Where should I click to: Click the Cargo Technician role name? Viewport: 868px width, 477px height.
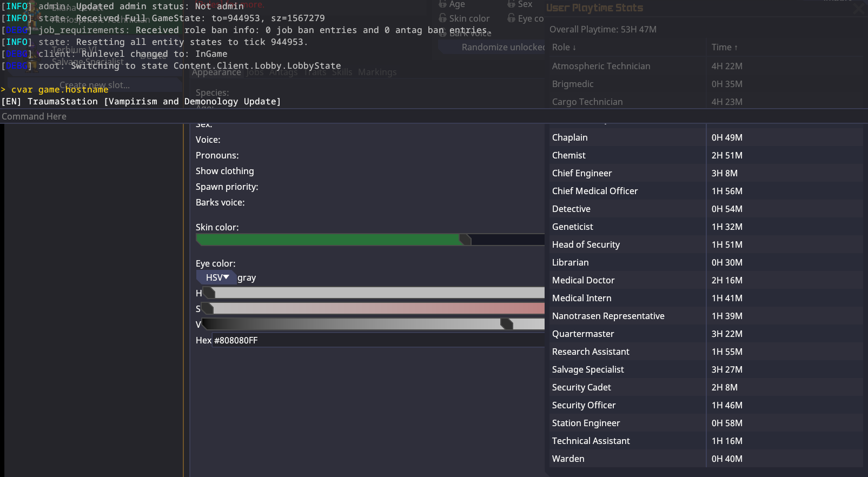tap(587, 102)
